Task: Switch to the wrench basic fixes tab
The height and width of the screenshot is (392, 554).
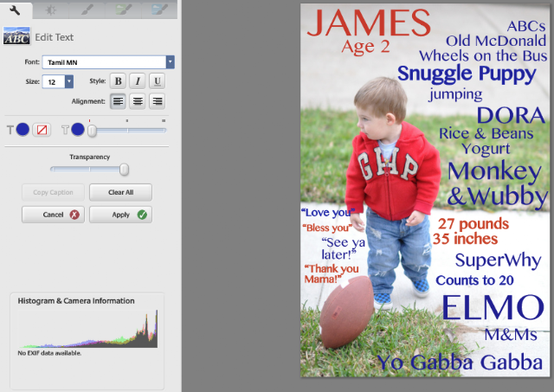Action: click(x=16, y=10)
